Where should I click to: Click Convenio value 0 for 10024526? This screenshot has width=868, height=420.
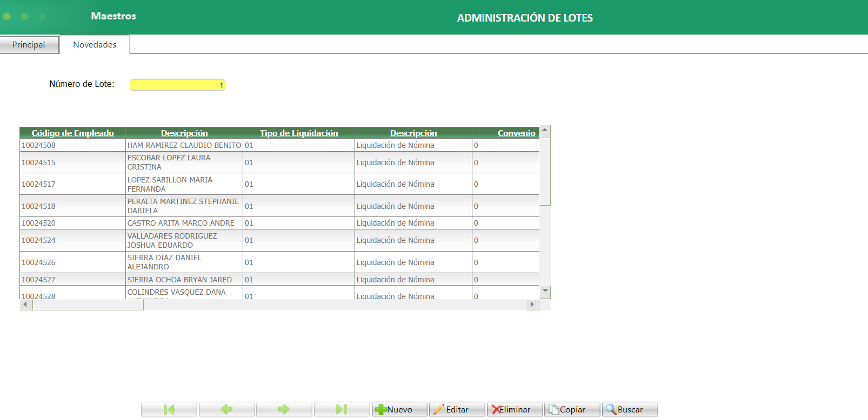pyautogui.click(x=506, y=262)
